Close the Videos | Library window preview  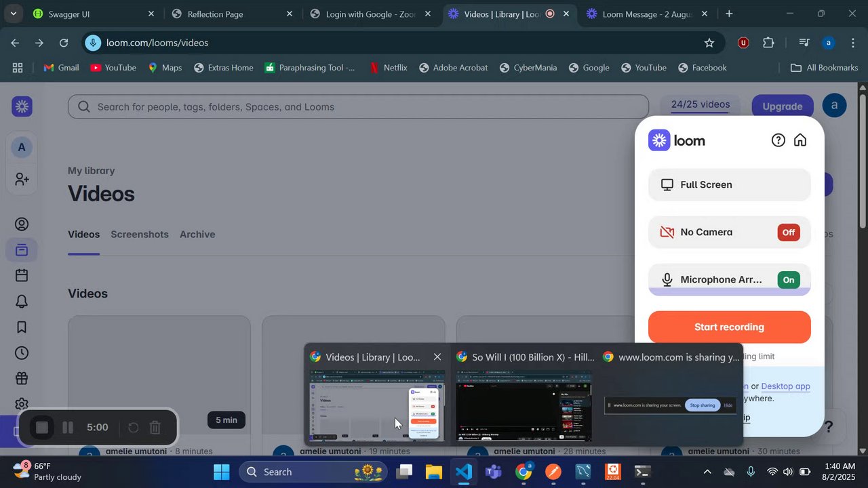[437, 357]
